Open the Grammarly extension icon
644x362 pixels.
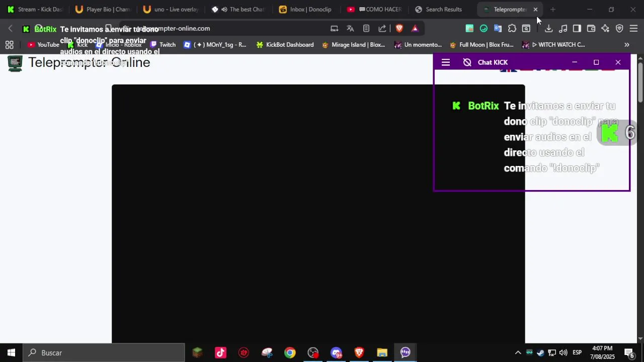click(484, 29)
